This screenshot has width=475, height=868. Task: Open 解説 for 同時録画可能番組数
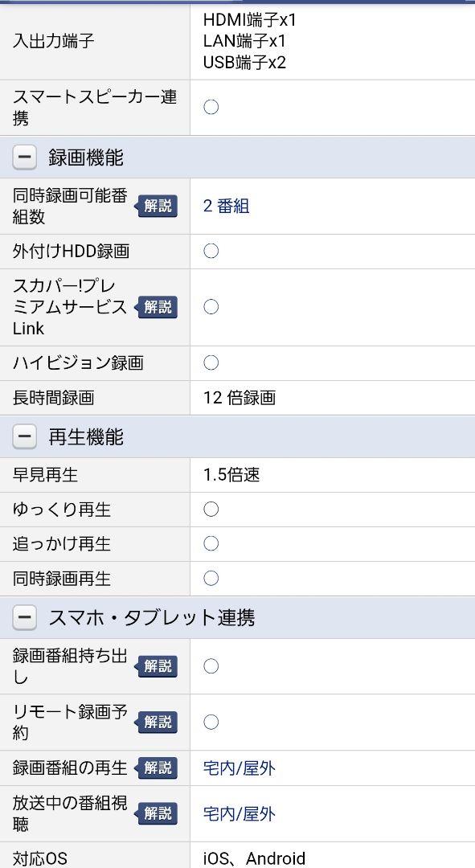tap(156, 206)
